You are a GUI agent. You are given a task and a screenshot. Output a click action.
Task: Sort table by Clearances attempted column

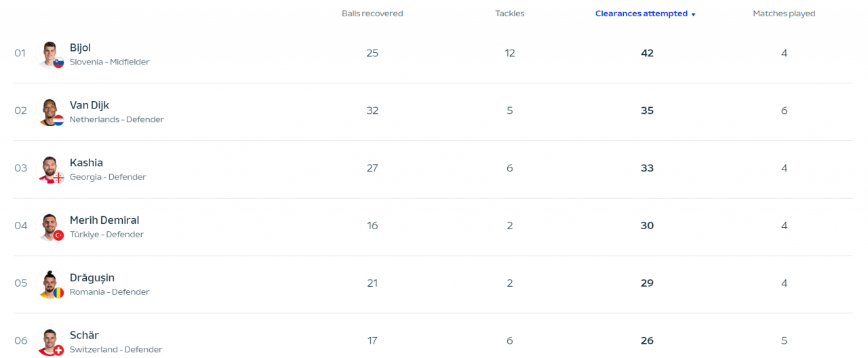[641, 14]
